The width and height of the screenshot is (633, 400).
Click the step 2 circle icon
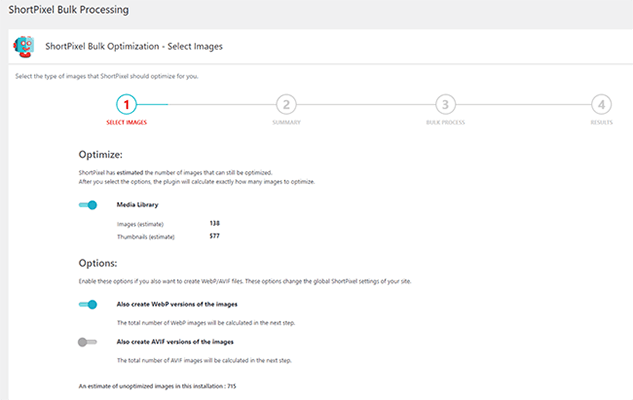click(285, 104)
